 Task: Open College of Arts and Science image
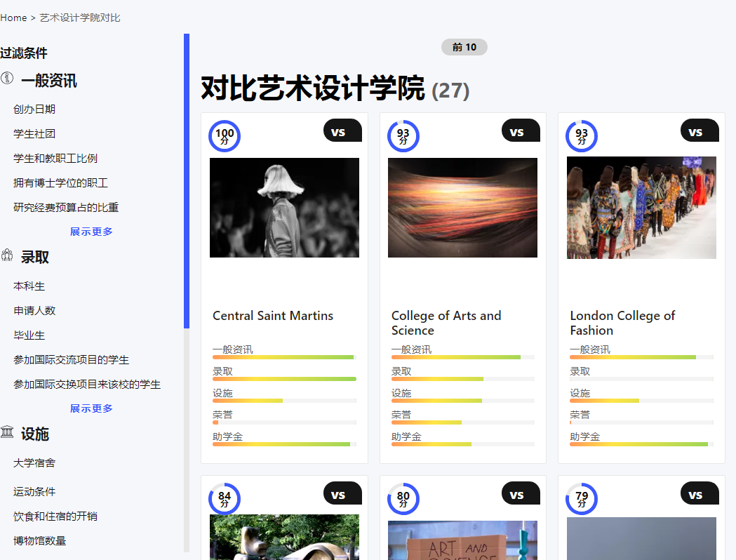point(463,208)
